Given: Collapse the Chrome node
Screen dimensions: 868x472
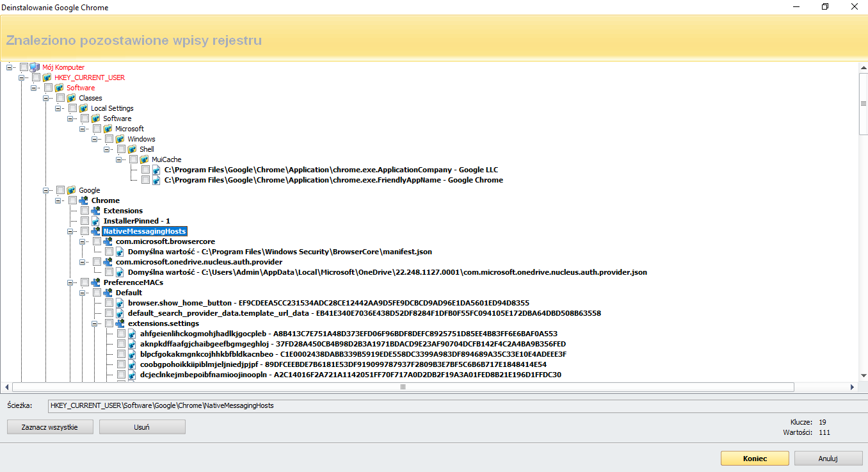Looking at the screenshot, I should (58, 200).
